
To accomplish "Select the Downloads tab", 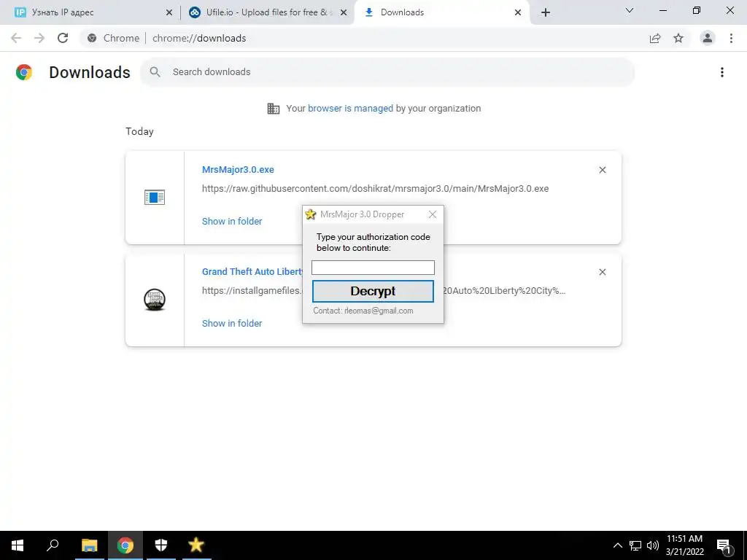I will (x=441, y=12).
